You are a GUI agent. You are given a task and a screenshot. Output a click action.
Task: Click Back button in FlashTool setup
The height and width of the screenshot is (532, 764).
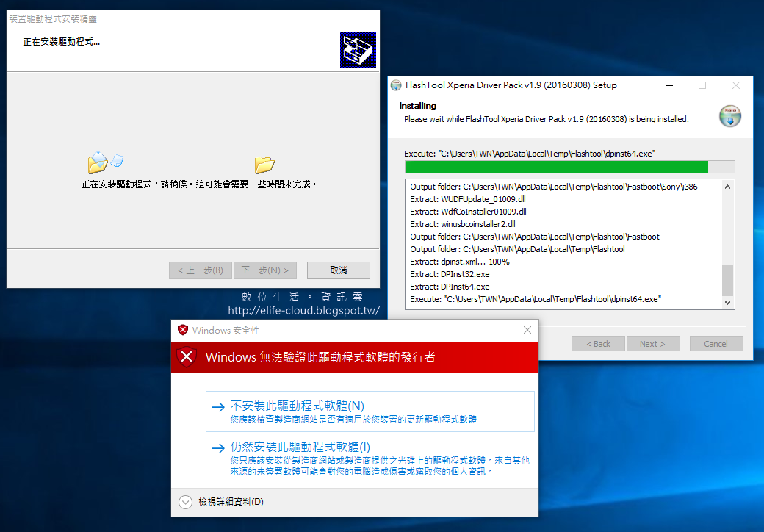coord(598,343)
